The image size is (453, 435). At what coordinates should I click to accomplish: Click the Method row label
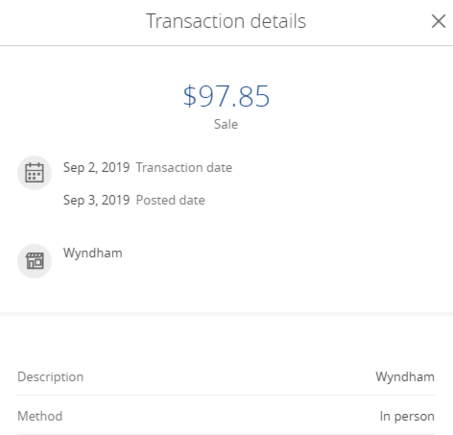pyautogui.click(x=40, y=416)
